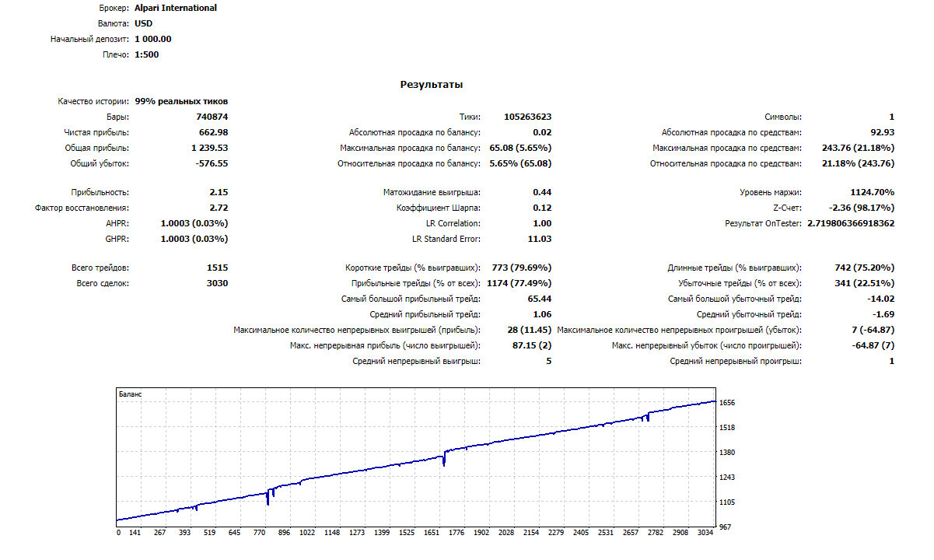Click the Чистая прибыль label
Viewport: 934px width, 560px height.
tap(96, 132)
